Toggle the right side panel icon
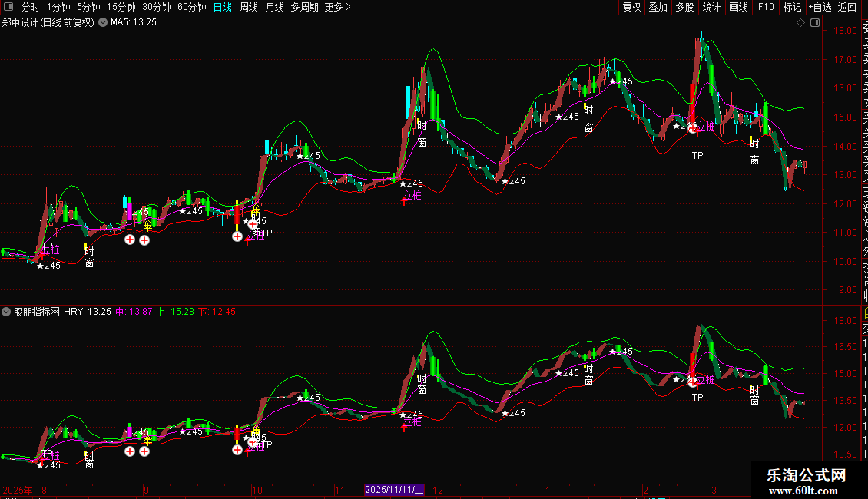The width and height of the screenshot is (868, 499). click(x=815, y=23)
